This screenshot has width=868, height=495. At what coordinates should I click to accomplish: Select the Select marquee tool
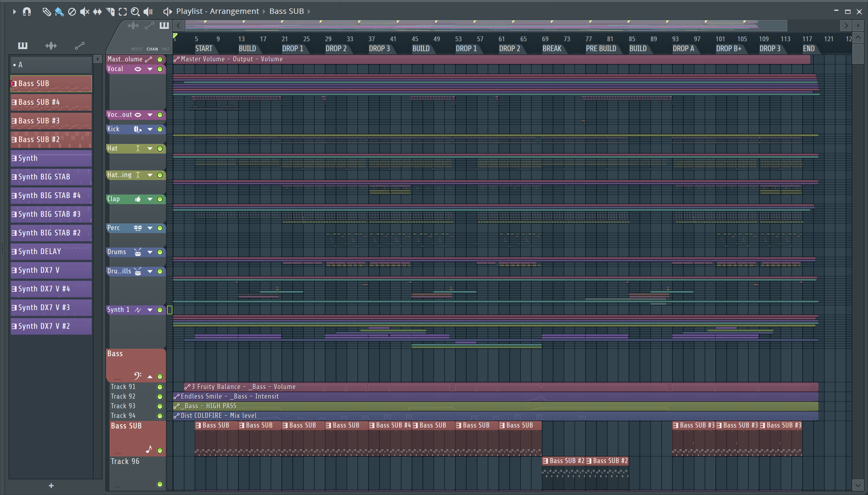tap(122, 11)
